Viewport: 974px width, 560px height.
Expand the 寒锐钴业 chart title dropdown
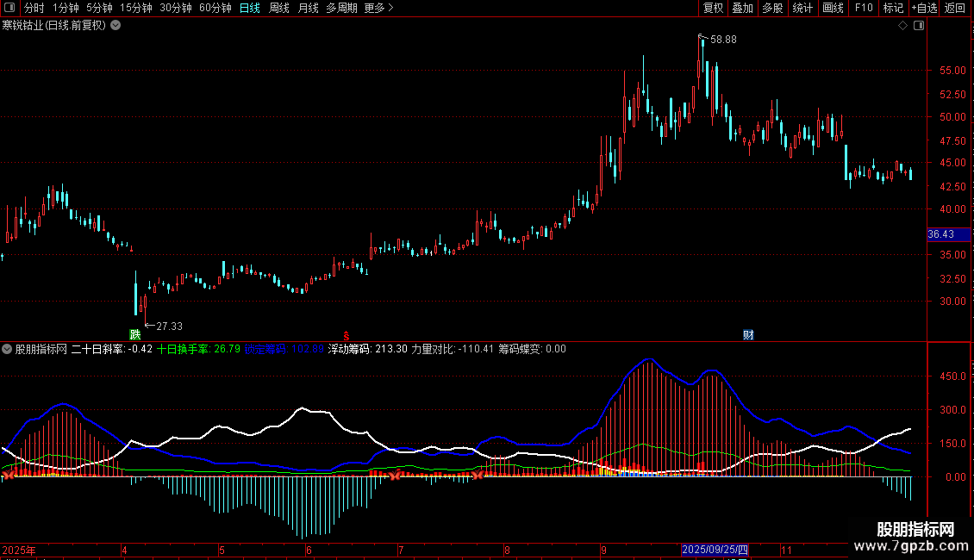[116, 25]
